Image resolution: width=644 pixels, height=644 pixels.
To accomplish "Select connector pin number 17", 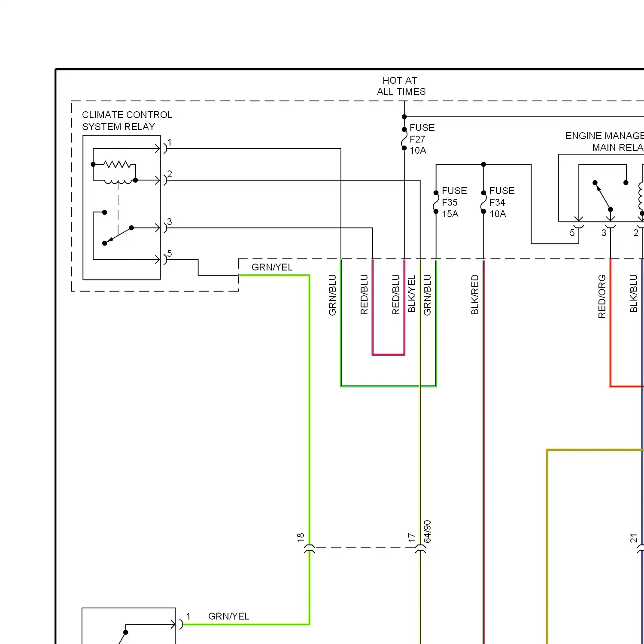I will point(412,537).
